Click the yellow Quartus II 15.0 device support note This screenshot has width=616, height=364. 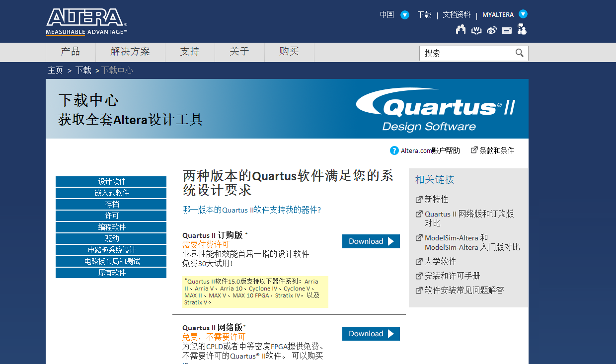click(255, 292)
